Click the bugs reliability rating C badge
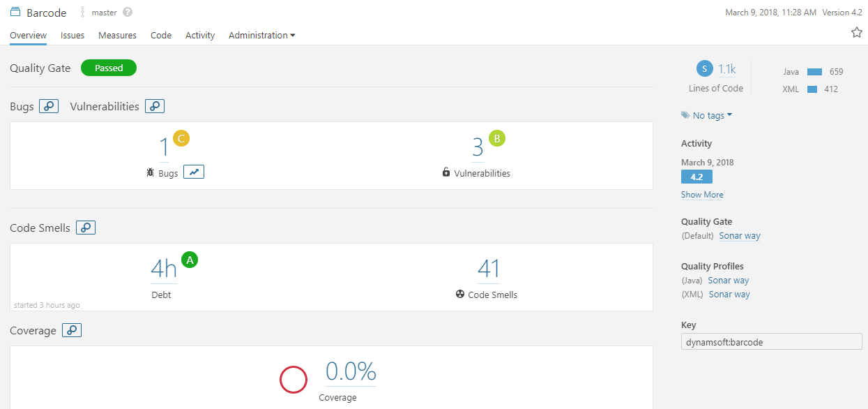This screenshot has height=409, width=868. (x=181, y=138)
